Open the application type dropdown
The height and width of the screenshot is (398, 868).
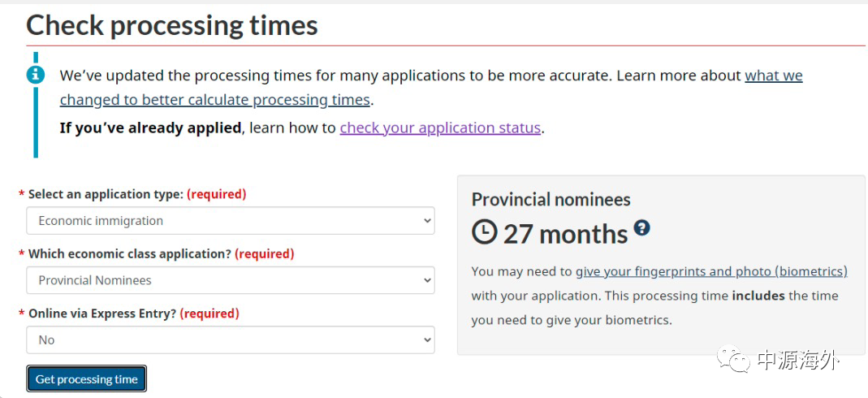coord(231,221)
